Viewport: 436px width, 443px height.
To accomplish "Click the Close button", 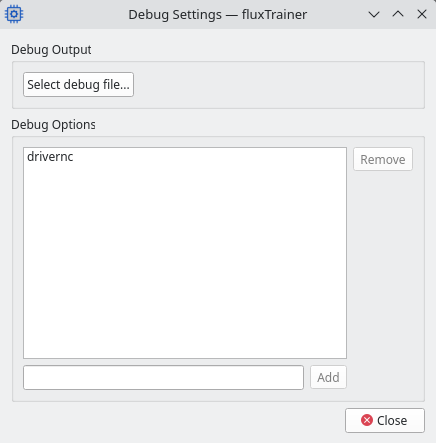I will [x=385, y=420].
